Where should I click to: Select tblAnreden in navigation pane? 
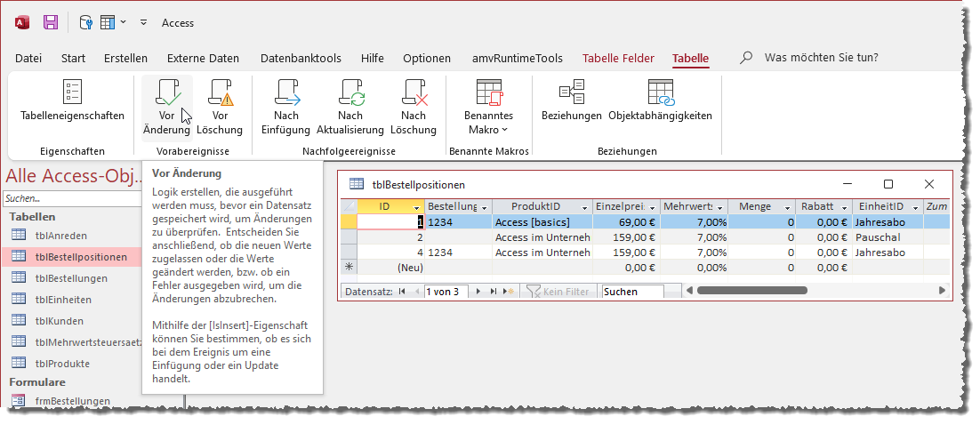61,236
